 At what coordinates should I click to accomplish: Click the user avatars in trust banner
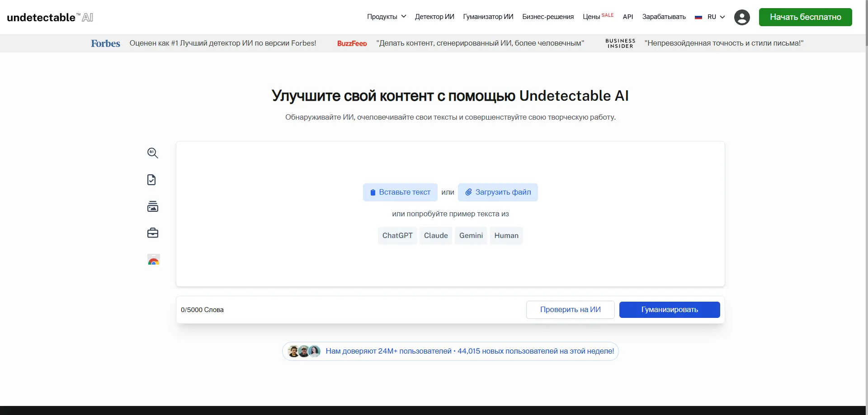click(x=304, y=351)
